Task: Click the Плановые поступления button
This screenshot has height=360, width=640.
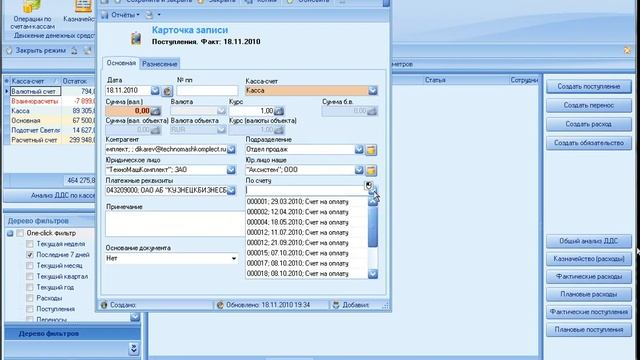Action: click(589, 329)
